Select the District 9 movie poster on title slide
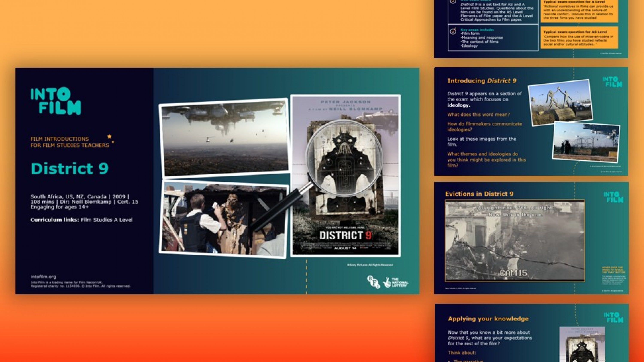644x362 pixels. tap(345, 175)
